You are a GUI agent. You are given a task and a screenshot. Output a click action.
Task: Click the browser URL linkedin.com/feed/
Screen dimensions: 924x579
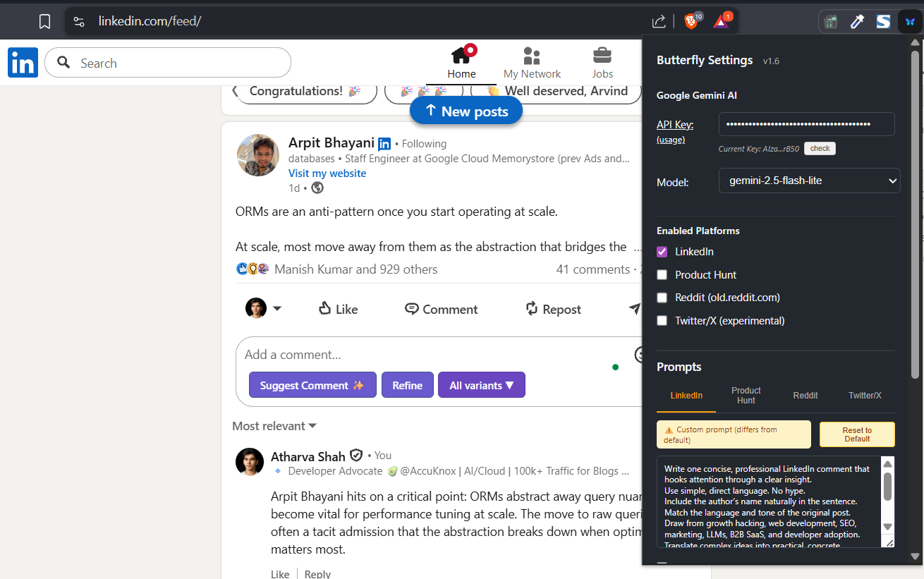[150, 21]
